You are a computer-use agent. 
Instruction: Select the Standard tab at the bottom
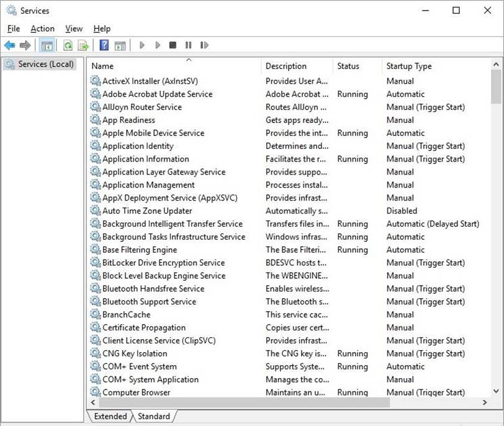coord(153,416)
